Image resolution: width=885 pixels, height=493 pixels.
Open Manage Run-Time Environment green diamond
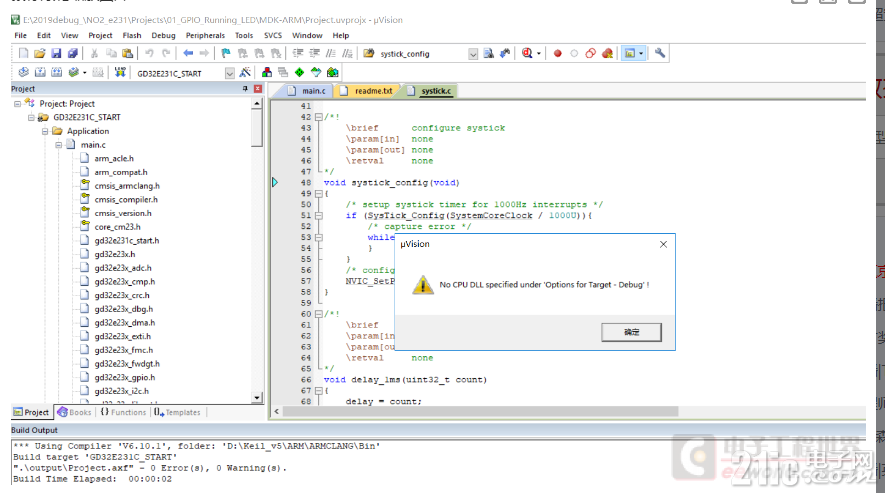point(299,72)
